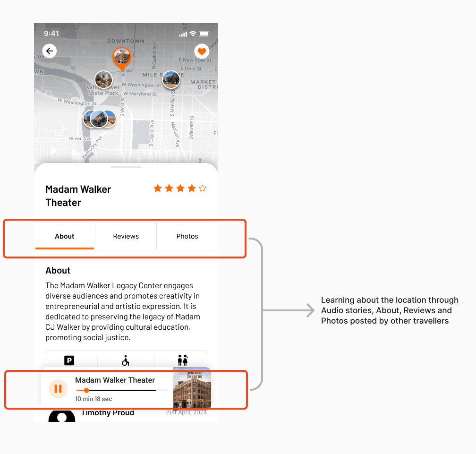The image size is (476, 454).
Task: Select the About tab
Action: tap(64, 236)
